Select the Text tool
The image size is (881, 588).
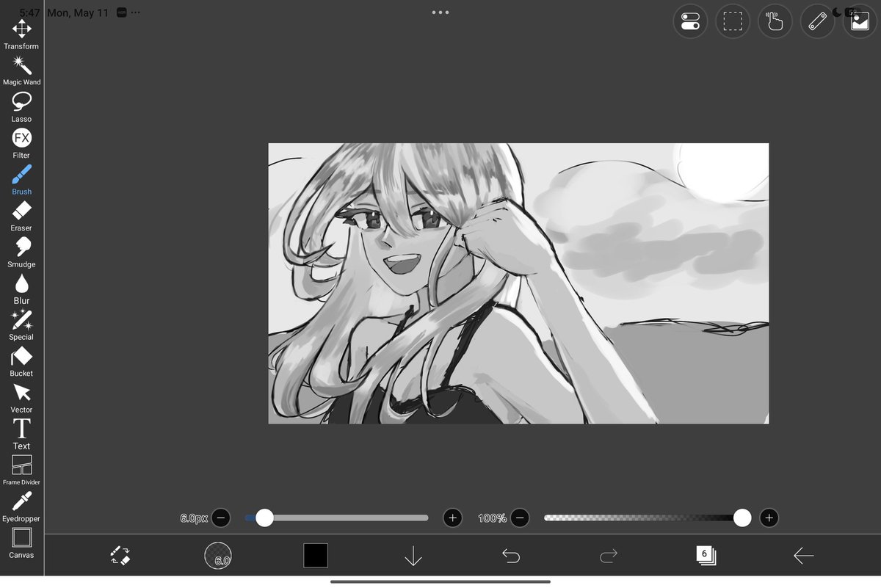coord(21,435)
